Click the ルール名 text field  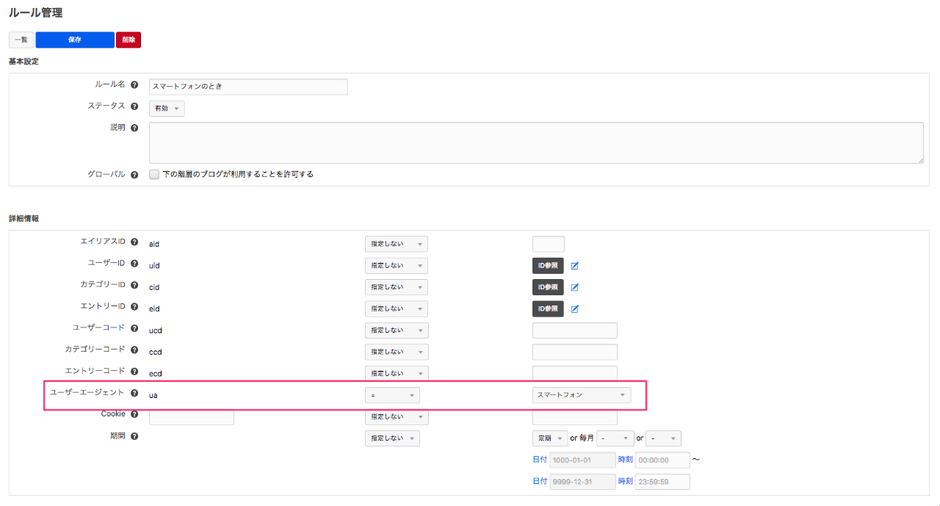248,87
